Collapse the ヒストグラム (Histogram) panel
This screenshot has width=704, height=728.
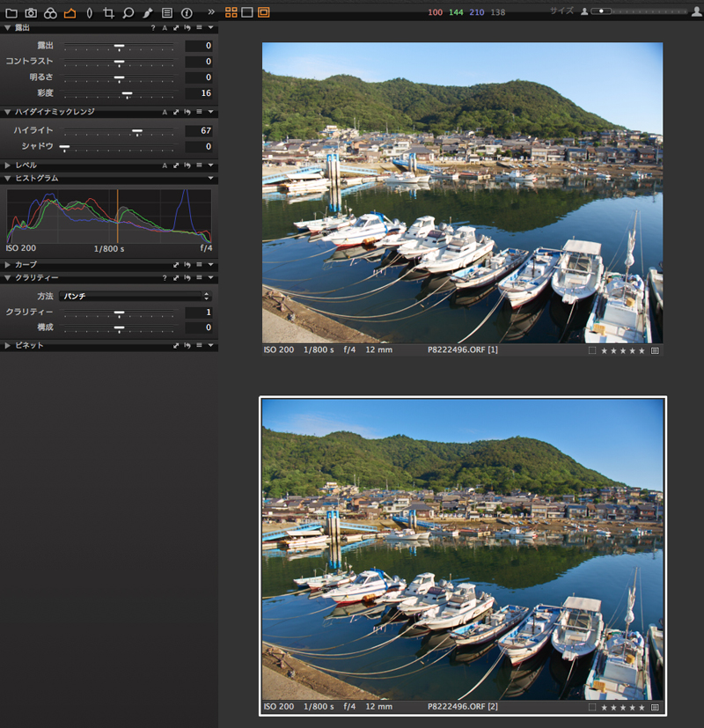(8, 179)
